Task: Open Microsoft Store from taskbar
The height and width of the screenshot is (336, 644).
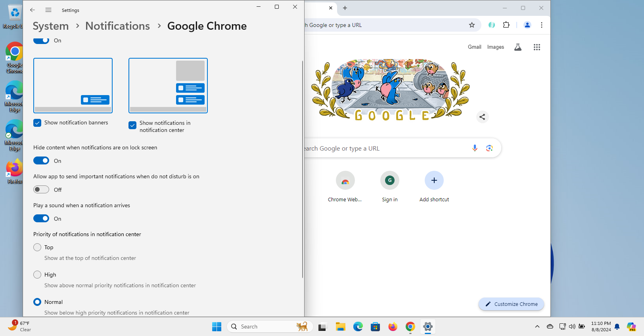Action: coord(376,326)
